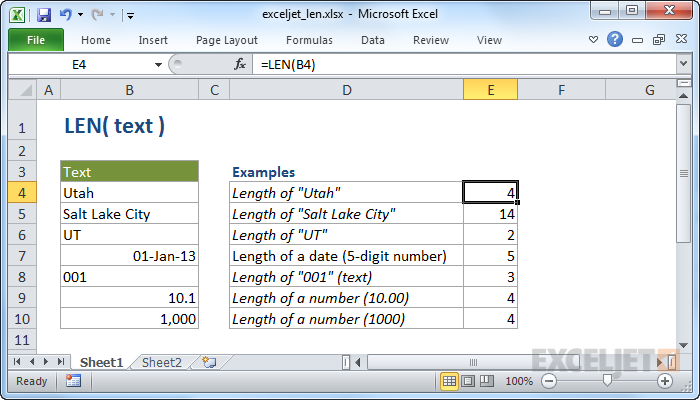Expand the formula bar
Screen dimensions: 700x400
(x=681, y=64)
